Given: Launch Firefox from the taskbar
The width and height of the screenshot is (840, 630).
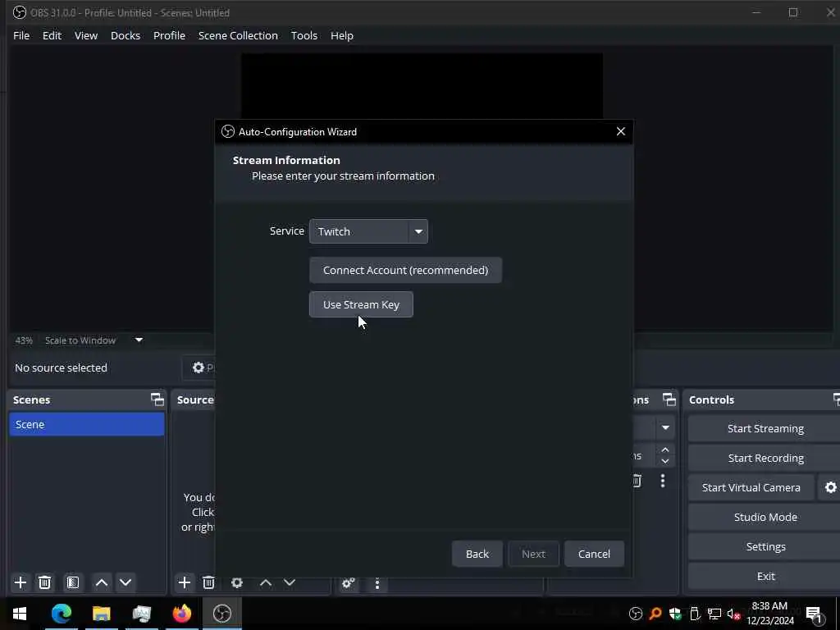Looking at the screenshot, I should [x=181, y=614].
